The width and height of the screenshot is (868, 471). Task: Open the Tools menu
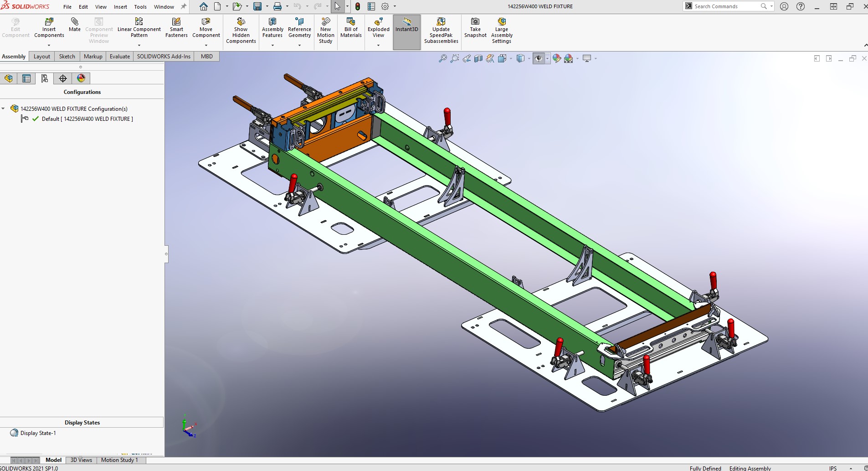[140, 7]
